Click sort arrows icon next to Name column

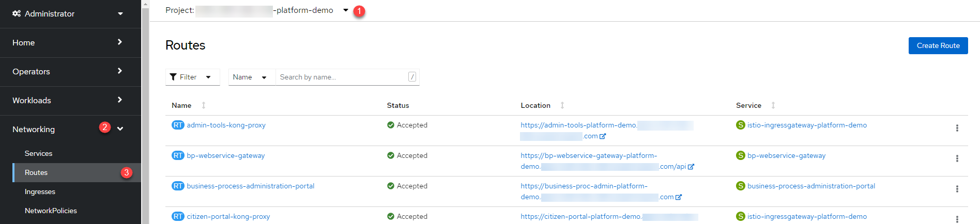pyautogui.click(x=204, y=105)
